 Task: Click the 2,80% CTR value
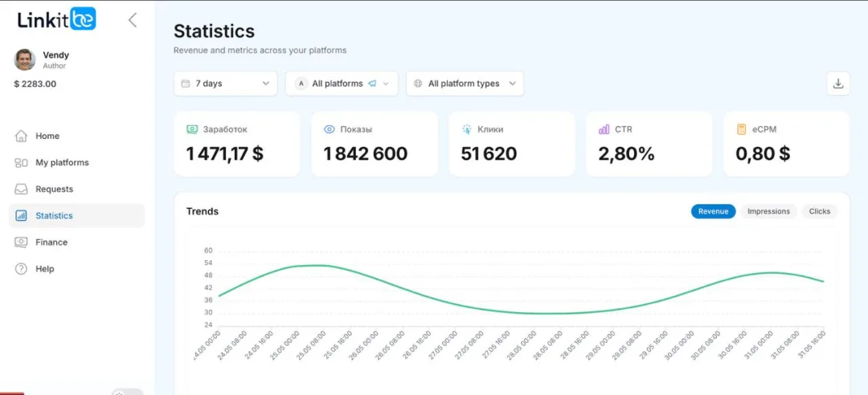pyautogui.click(x=626, y=154)
